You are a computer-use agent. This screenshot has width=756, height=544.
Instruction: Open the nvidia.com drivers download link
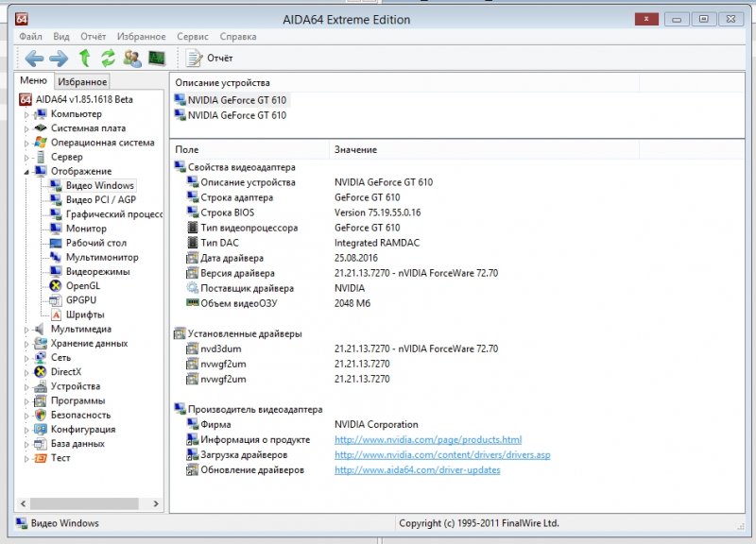click(x=442, y=455)
